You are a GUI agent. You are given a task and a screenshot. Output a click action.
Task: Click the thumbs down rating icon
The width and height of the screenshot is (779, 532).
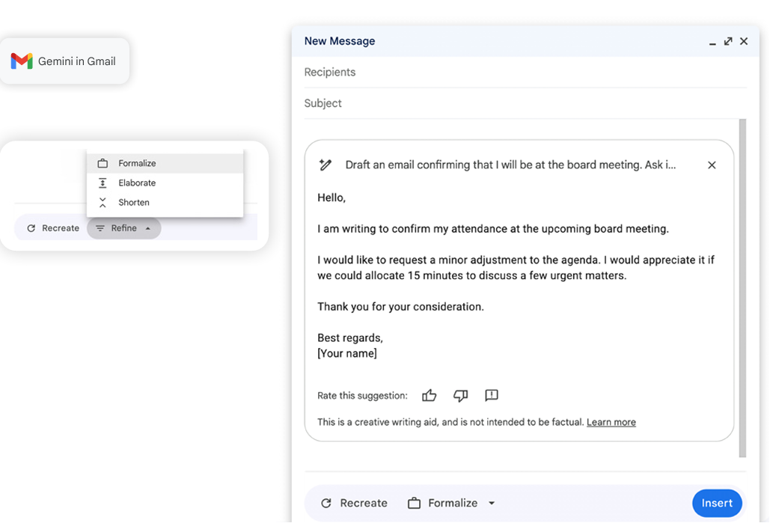[x=460, y=396]
